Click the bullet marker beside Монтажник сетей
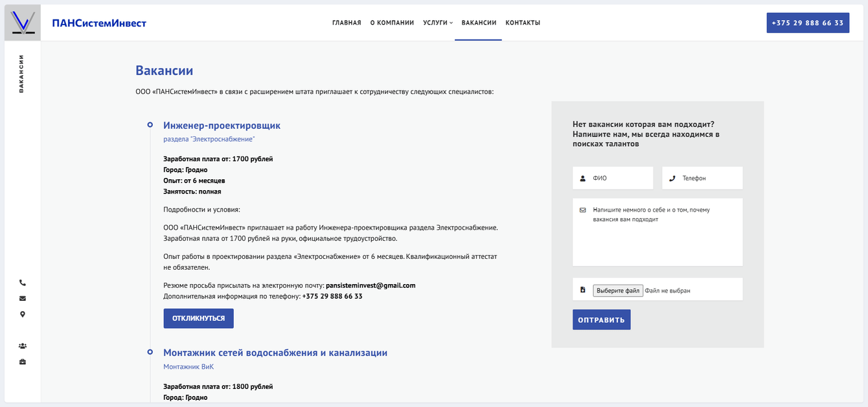 (150, 352)
